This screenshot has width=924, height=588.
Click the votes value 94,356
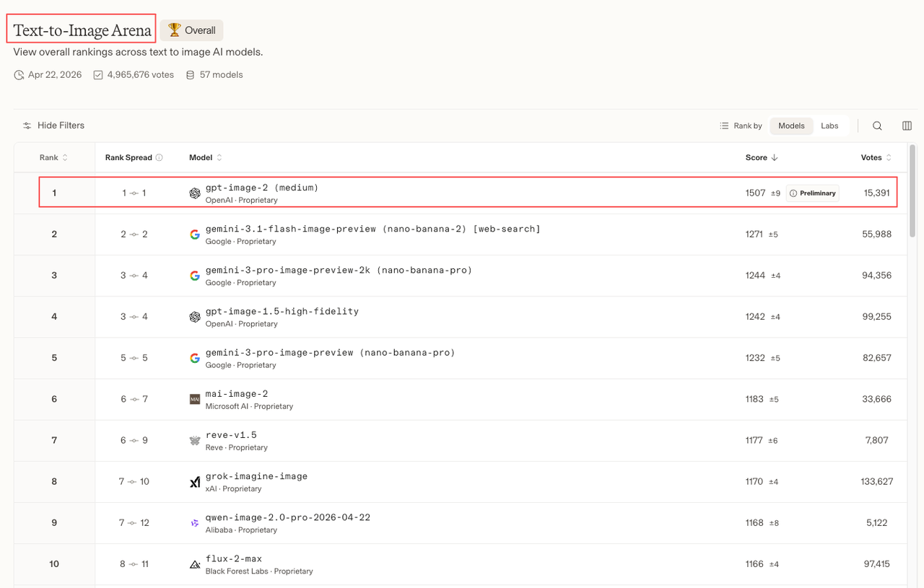pyautogui.click(x=876, y=276)
